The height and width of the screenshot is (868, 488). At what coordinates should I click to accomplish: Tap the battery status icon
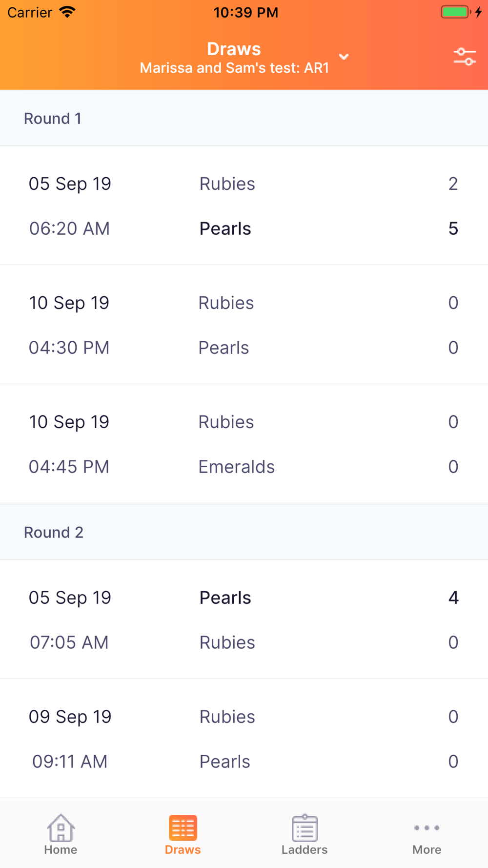[x=455, y=12]
